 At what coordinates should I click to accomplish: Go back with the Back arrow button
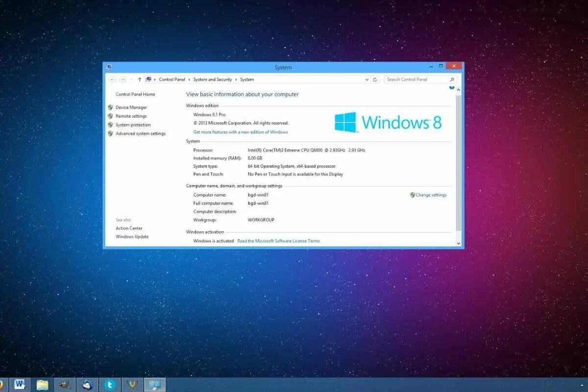(112, 79)
